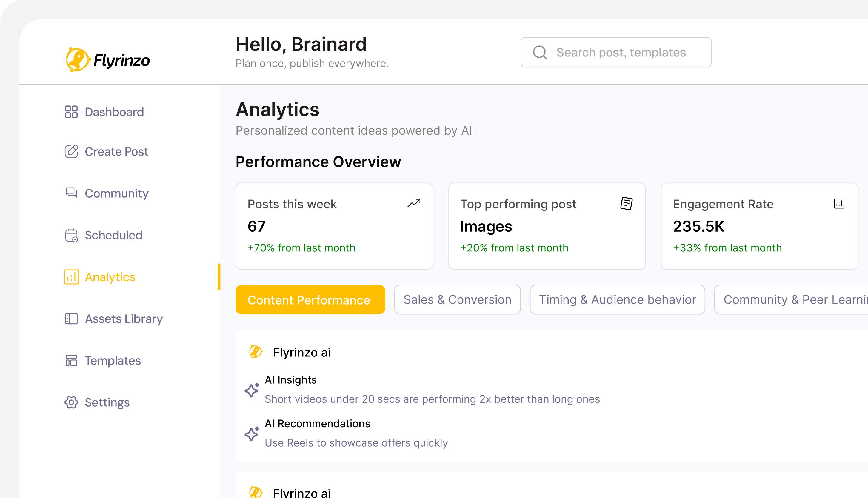This screenshot has height=498, width=868.
Task: Switch to Community & Peer Learning tab
Action: 791,300
